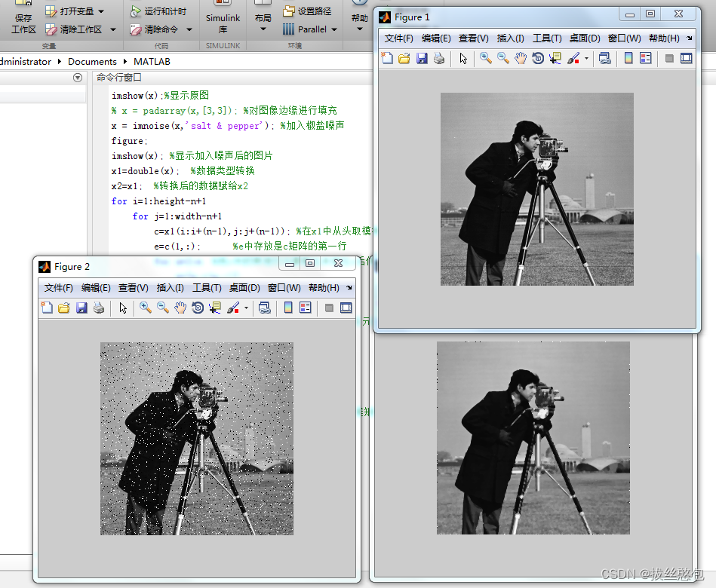Activate Zoom In tool in Figure 2
Viewport: 716px width, 588px height.
coord(145,308)
